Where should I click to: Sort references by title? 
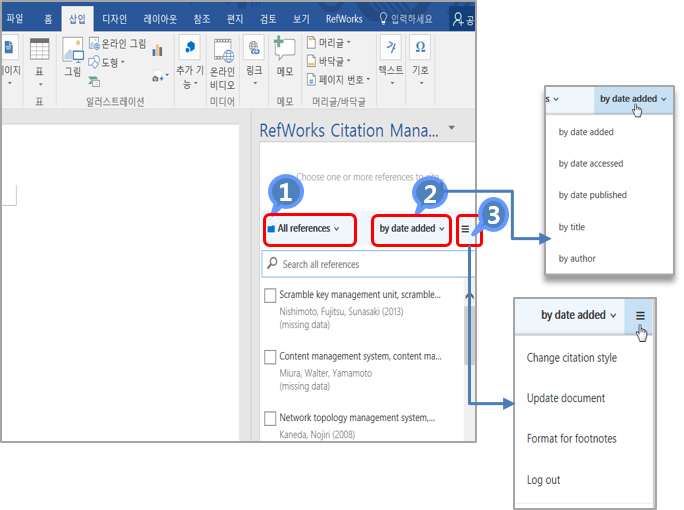click(x=571, y=227)
